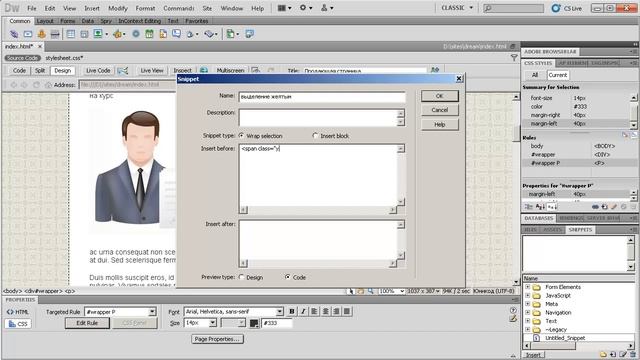This screenshot has width=640, height=360.
Task: Click Align Center in Properties panel
Action: point(325,311)
